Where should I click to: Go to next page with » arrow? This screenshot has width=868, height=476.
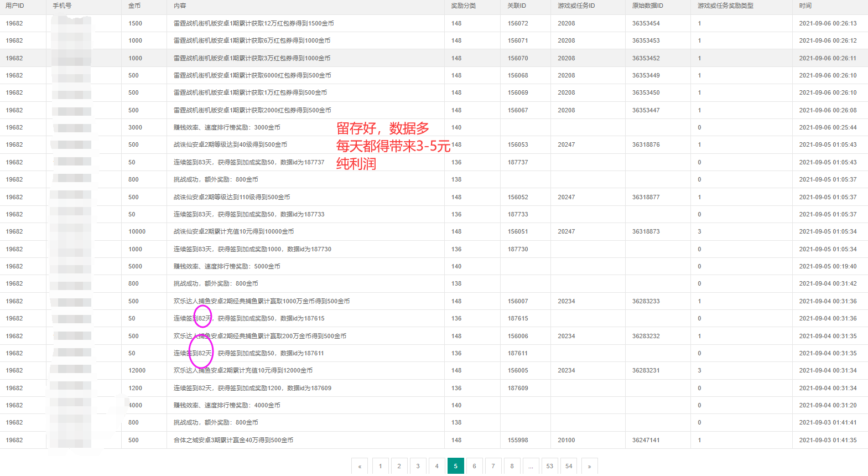pos(589,466)
